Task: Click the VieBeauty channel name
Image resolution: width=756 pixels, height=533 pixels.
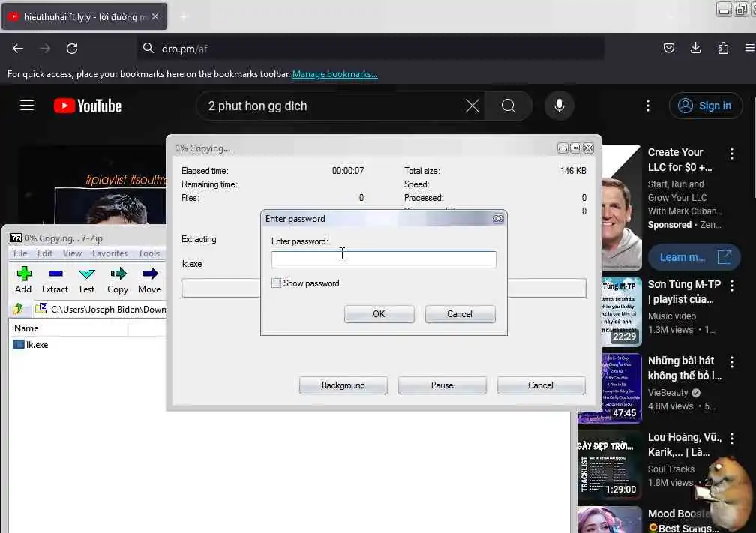Action: [x=667, y=392]
